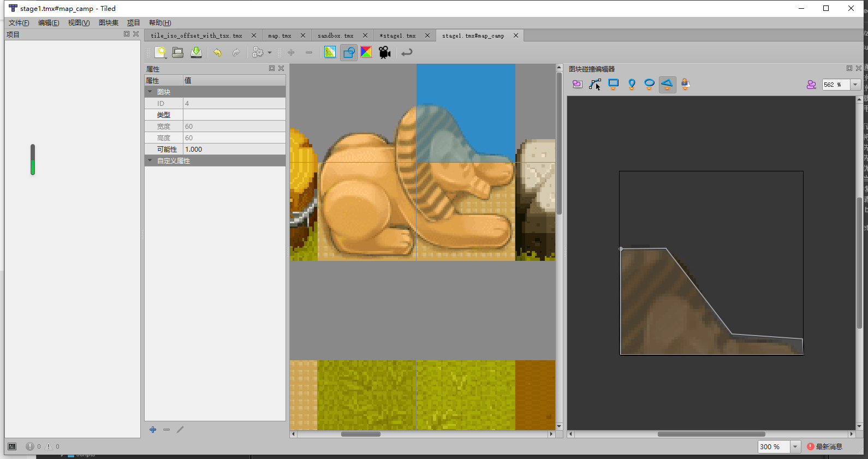Screen dimensions: 868x459
Task: Open the Help menu (帮助)
Action: click(160, 23)
